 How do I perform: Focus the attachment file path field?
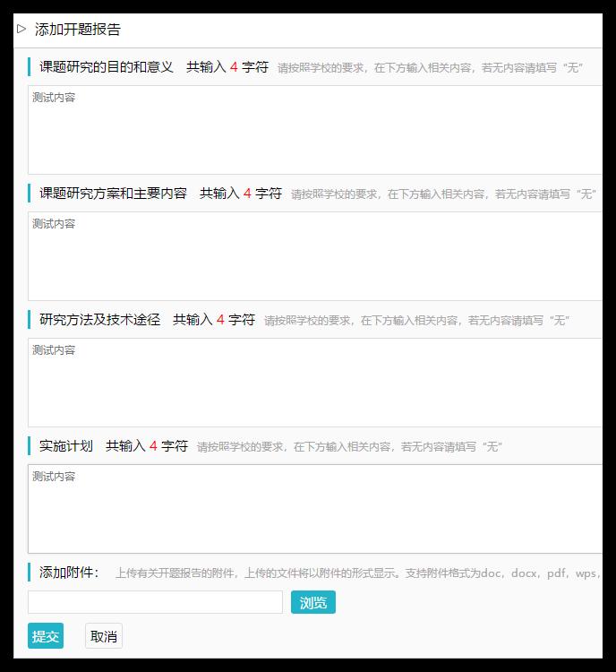coord(155,602)
